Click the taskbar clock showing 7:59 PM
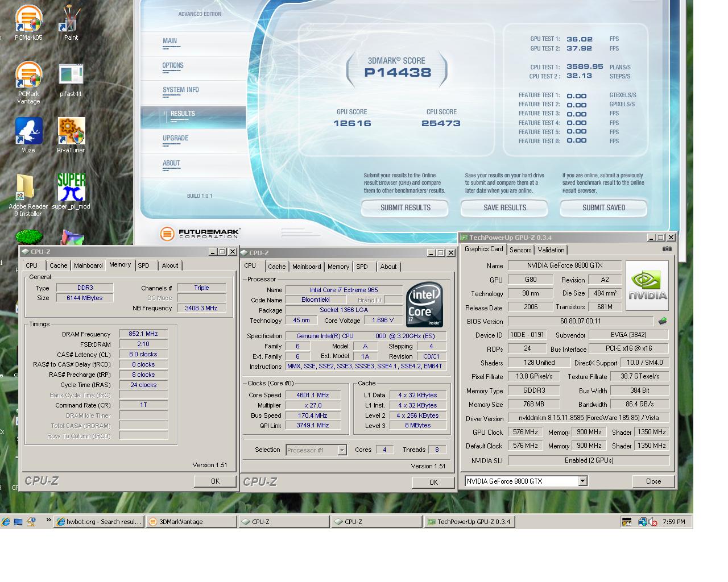728x582 pixels. [673, 522]
